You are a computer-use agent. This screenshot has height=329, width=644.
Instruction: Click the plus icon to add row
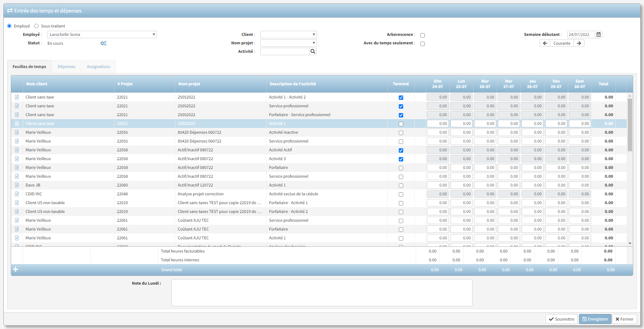[x=16, y=269]
